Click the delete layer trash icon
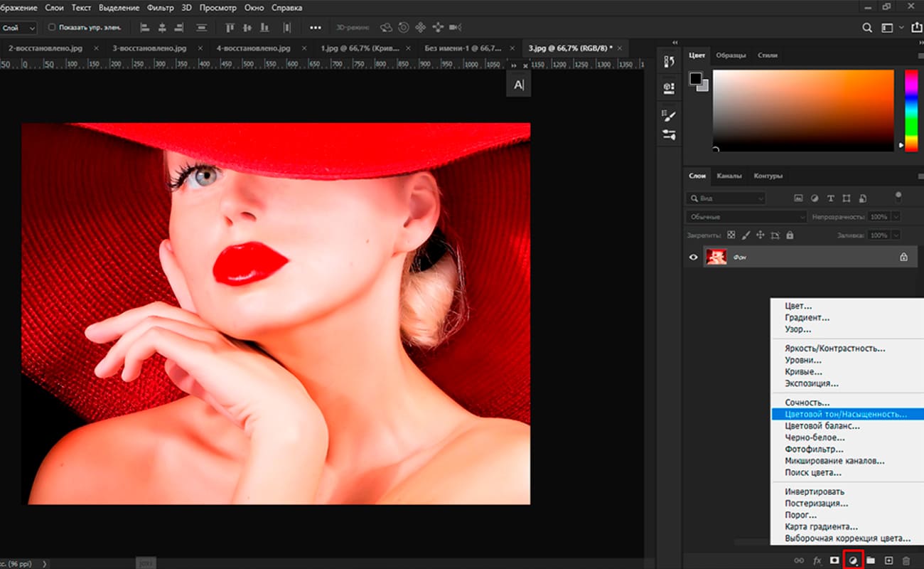Screen dimensions: 924x569 (906, 560)
